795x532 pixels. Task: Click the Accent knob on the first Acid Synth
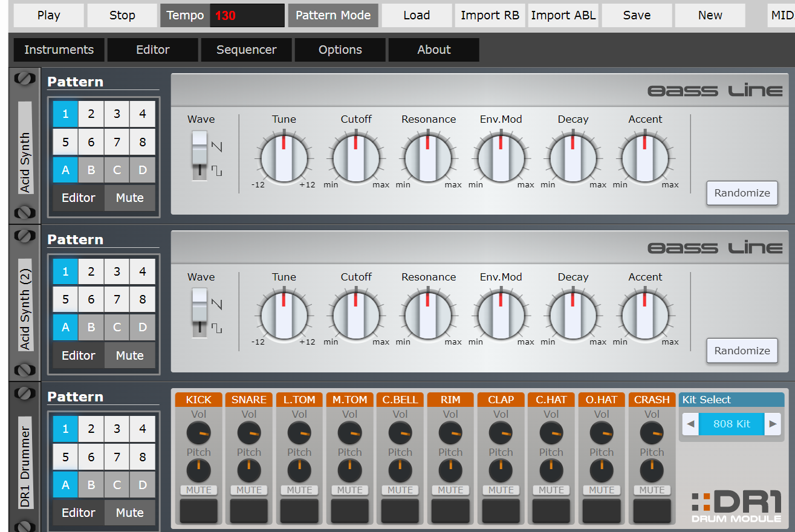(645, 158)
